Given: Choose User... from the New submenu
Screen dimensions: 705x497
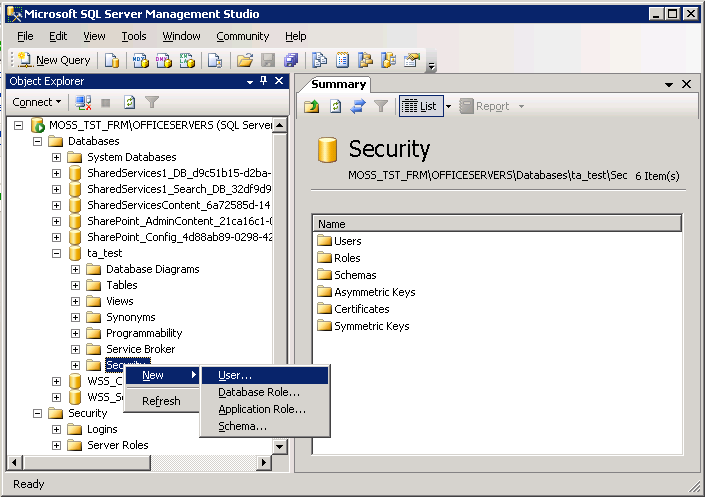Looking at the screenshot, I should click(265, 376).
